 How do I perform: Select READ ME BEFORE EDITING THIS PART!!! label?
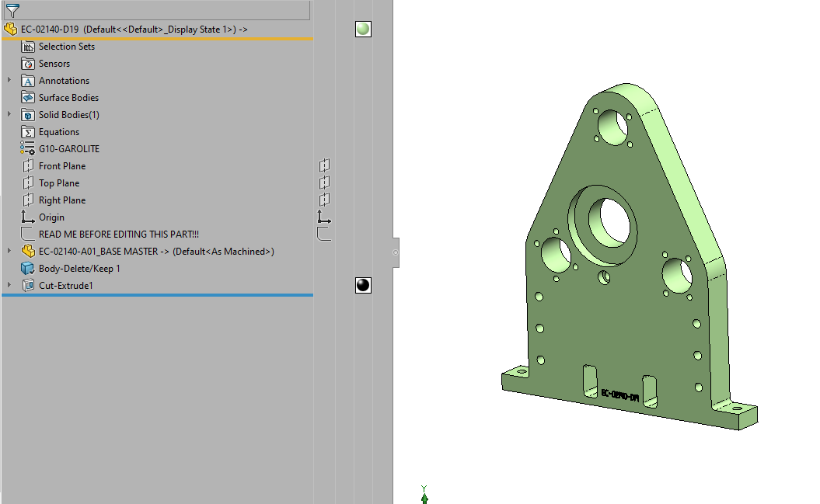coord(119,235)
